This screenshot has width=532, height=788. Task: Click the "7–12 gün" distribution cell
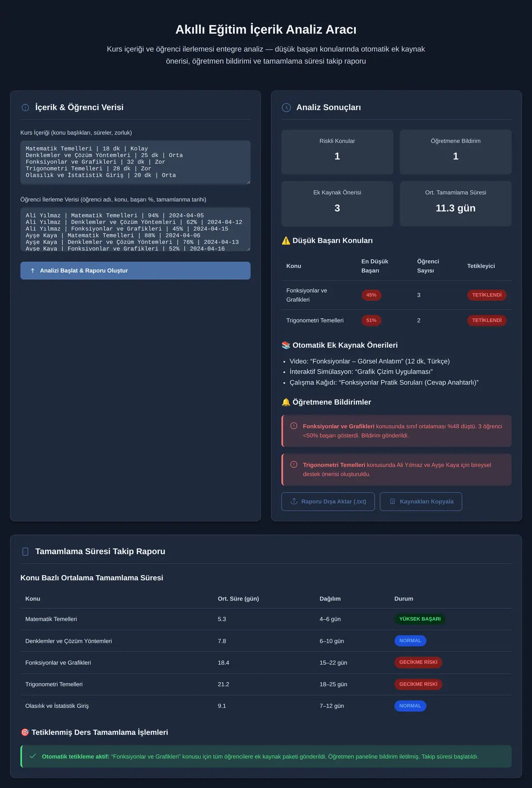(332, 706)
